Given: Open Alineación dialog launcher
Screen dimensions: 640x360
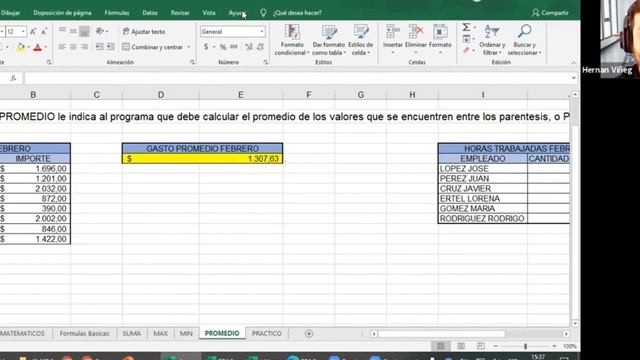Looking at the screenshot, I should click(x=192, y=62).
